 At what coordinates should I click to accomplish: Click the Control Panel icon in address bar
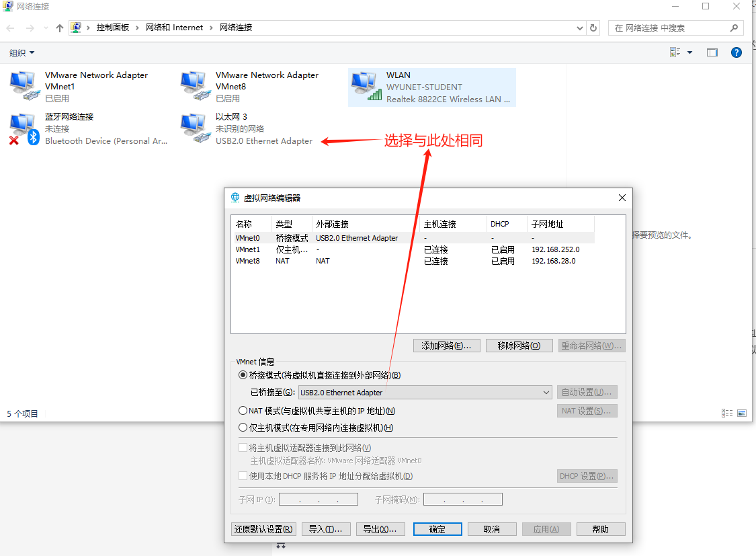click(x=76, y=28)
